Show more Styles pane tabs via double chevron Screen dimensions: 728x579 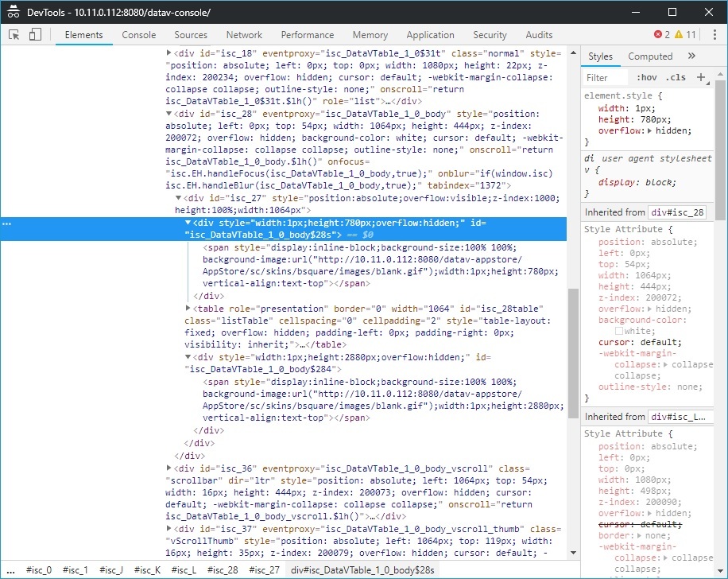tap(691, 56)
